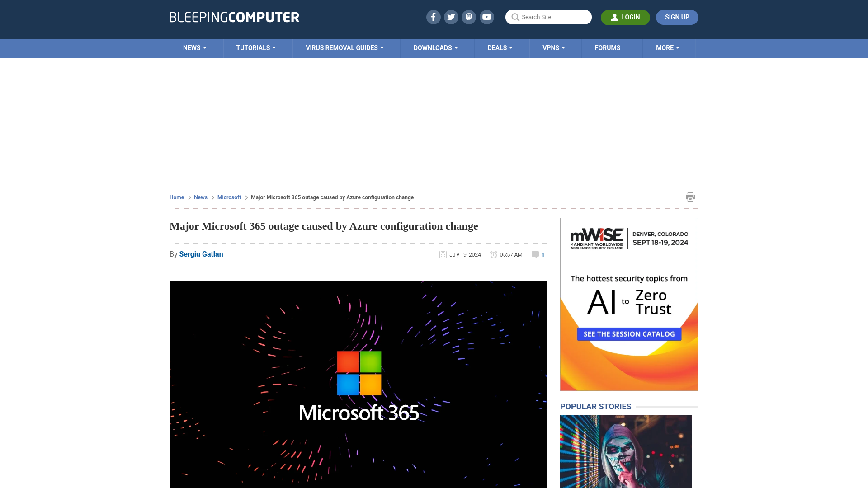Click the calendar date icon near July 19

442,254
